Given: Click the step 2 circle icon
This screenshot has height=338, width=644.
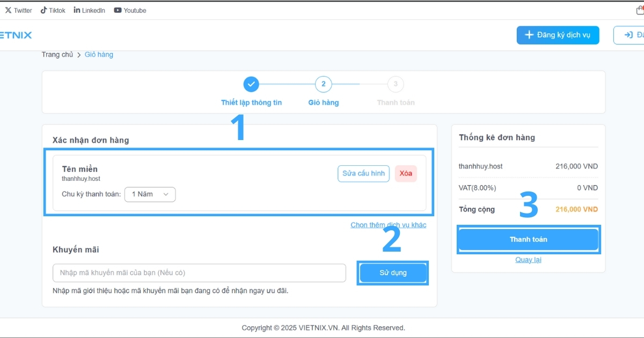Looking at the screenshot, I should 323,84.
